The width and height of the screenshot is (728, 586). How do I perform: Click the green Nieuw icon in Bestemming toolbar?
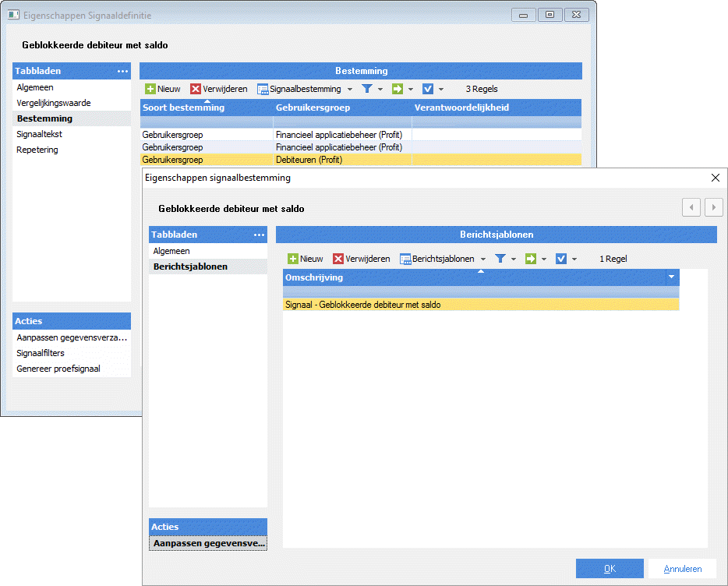tap(150, 89)
